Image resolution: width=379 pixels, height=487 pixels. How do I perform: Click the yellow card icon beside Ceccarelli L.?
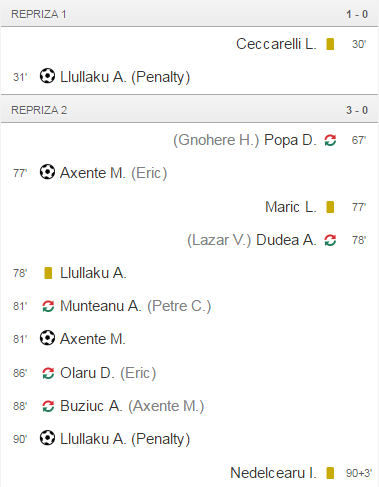click(330, 44)
